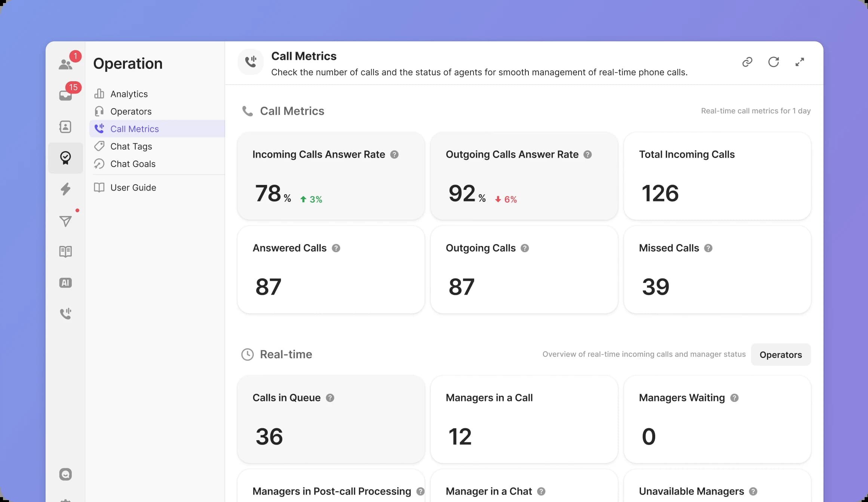Show help for Incoming Calls Answer Rate

click(x=394, y=155)
